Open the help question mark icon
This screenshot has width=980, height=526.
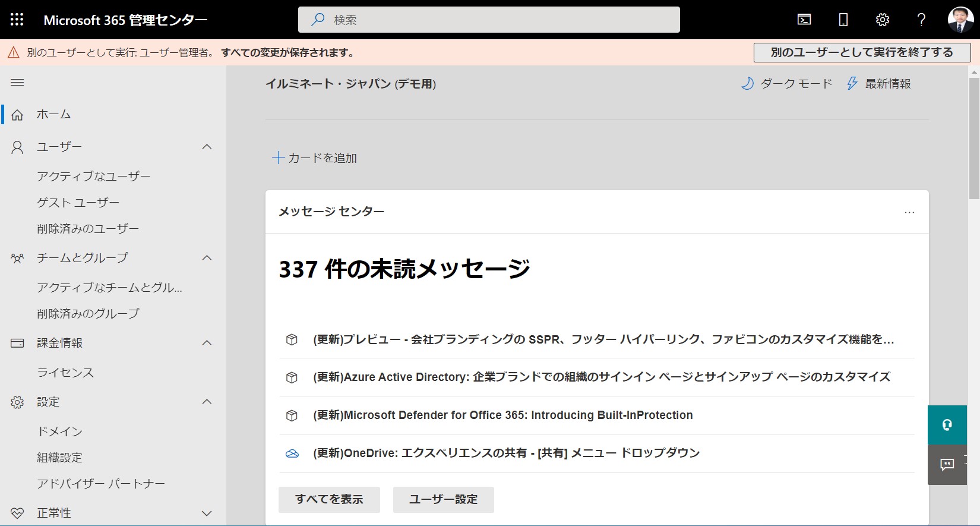click(921, 20)
